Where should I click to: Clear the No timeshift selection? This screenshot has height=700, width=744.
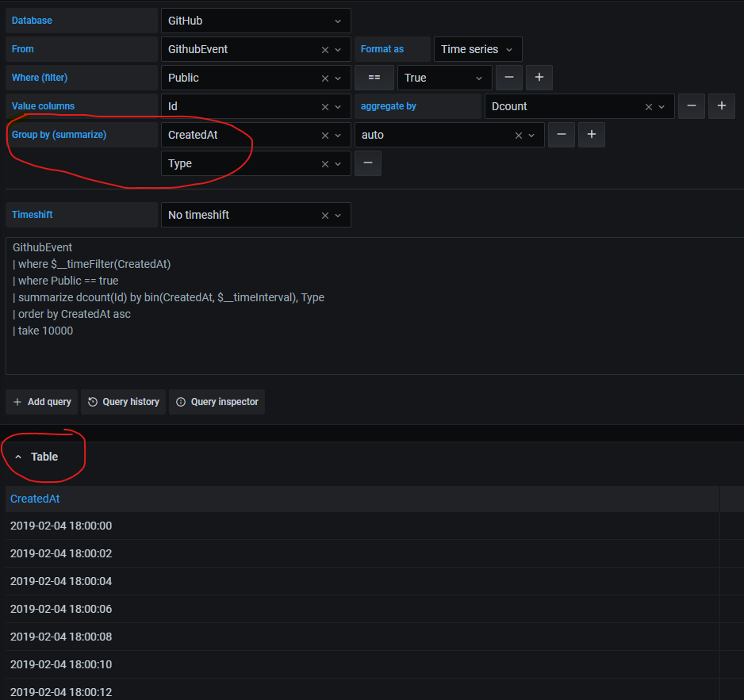(x=324, y=215)
